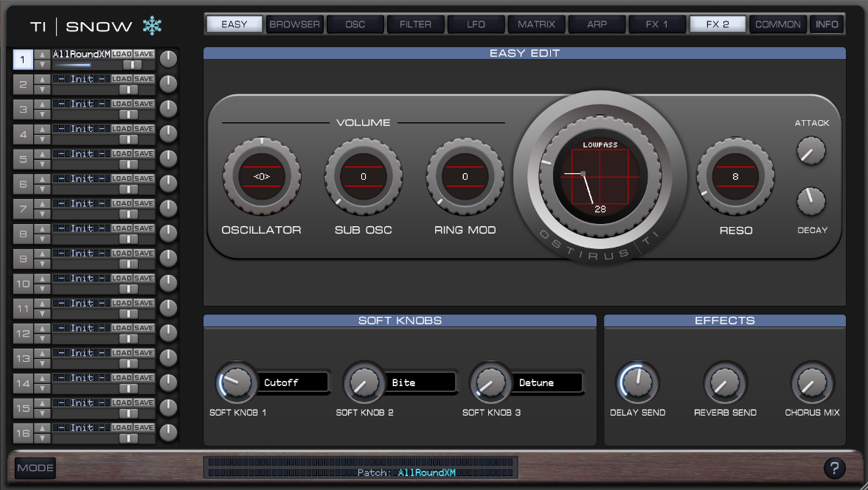The image size is (868, 490).
Task: Select the FX 2 tab
Action: (718, 24)
